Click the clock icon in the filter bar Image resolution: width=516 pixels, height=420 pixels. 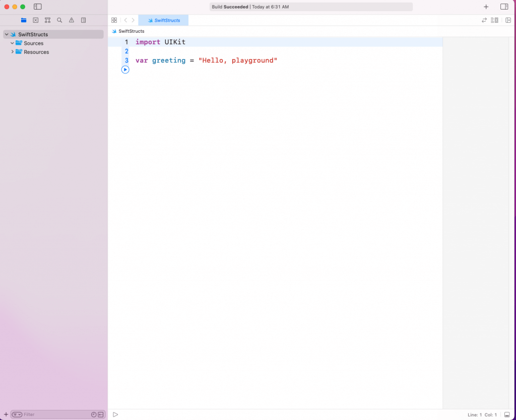point(92,414)
